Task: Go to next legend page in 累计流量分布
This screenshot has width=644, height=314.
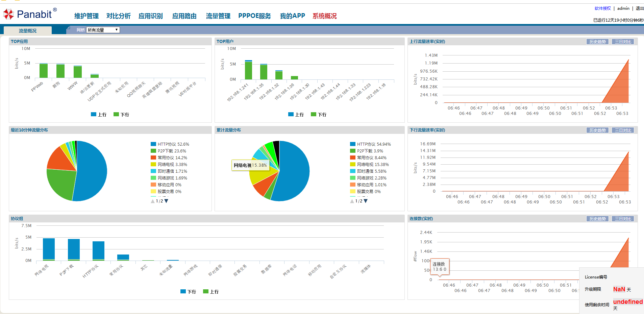Action: point(366,201)
